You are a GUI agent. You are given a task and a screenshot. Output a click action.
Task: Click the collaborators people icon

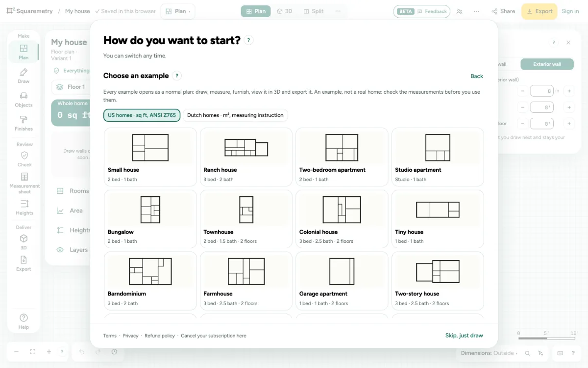point(459,11)
